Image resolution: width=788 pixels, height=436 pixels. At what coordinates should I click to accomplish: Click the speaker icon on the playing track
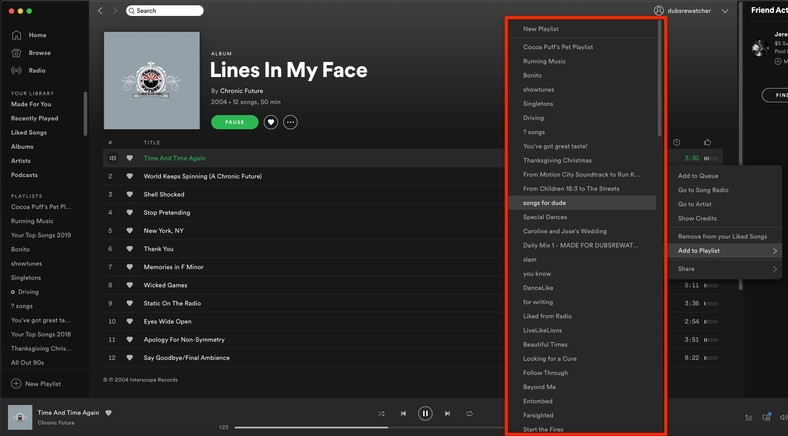113,158
